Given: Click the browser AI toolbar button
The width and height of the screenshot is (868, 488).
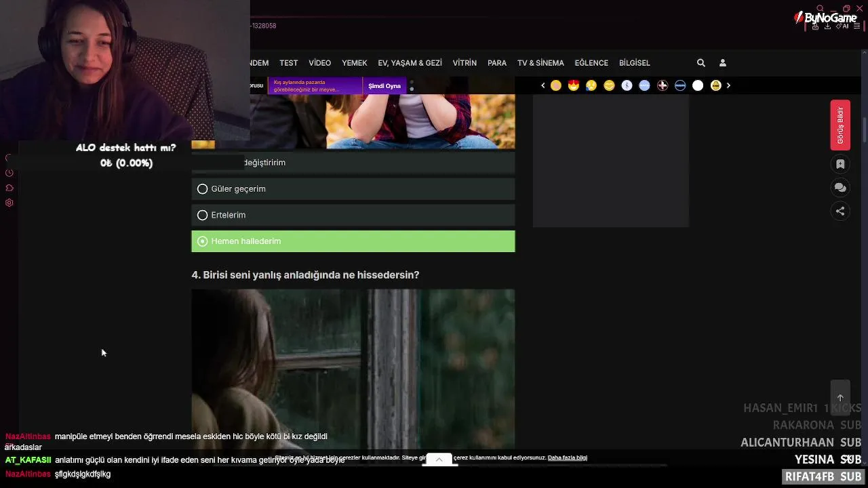Looking at the screenshot, I should (842, 26).
